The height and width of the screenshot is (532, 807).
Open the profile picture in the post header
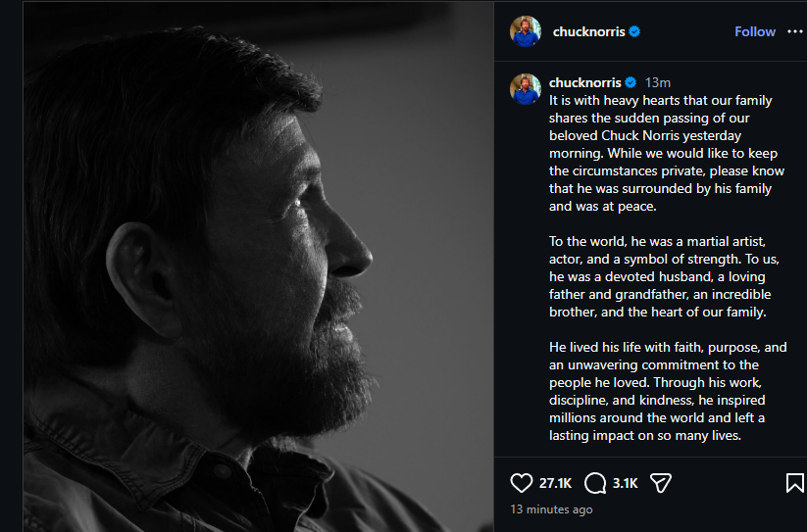pos(525,31)
